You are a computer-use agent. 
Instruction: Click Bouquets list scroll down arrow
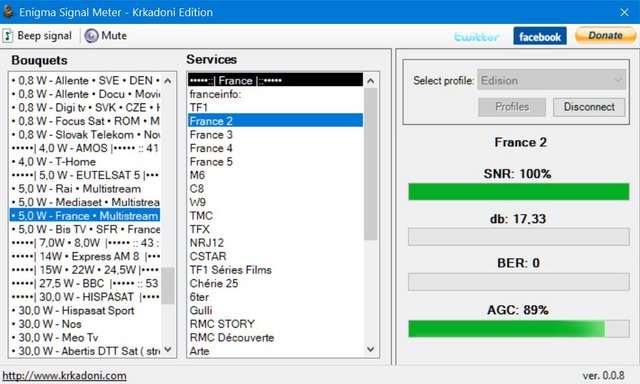pos(167,350)
